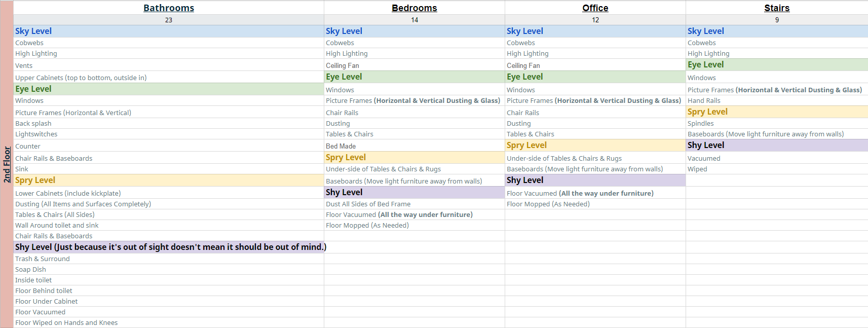Click the Lightswitches cell
This screenshot has height=328, width=868.
(x=169, y=134)
